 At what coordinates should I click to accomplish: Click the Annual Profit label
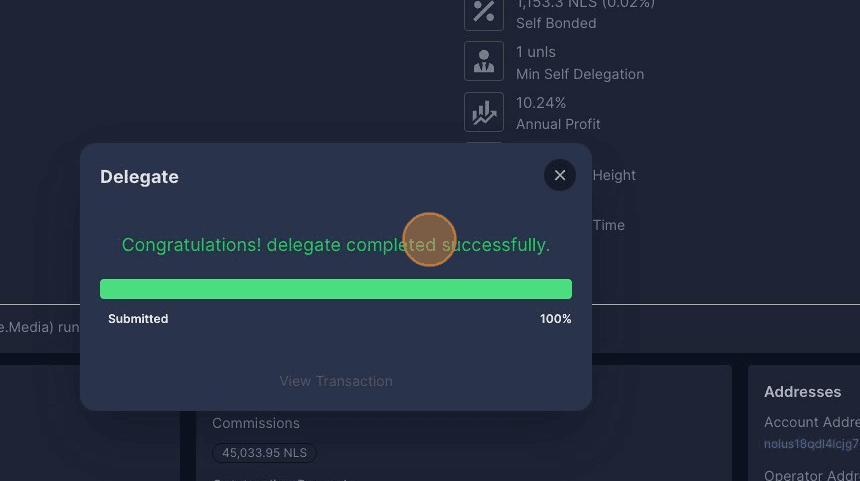(558, 124)
